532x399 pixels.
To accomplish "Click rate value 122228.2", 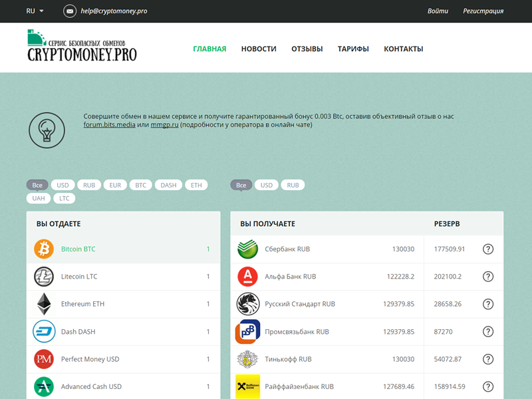I will coord(400,277).
